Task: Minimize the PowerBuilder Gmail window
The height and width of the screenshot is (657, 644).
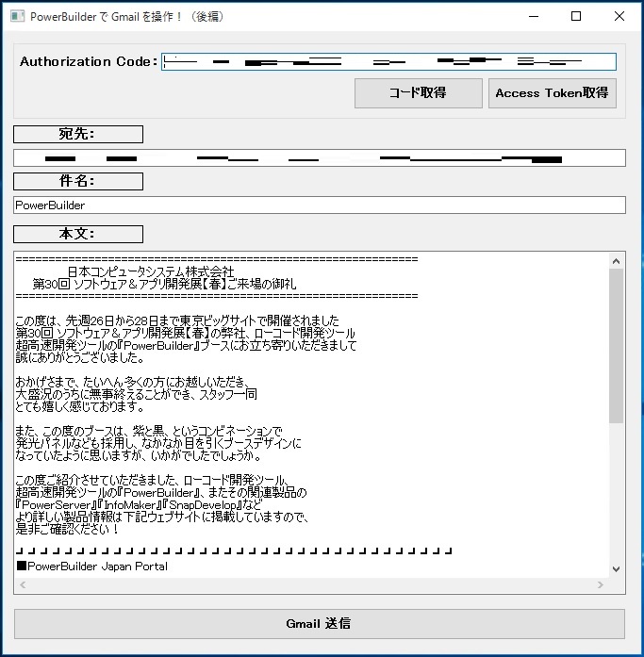Action: [534, 16]
